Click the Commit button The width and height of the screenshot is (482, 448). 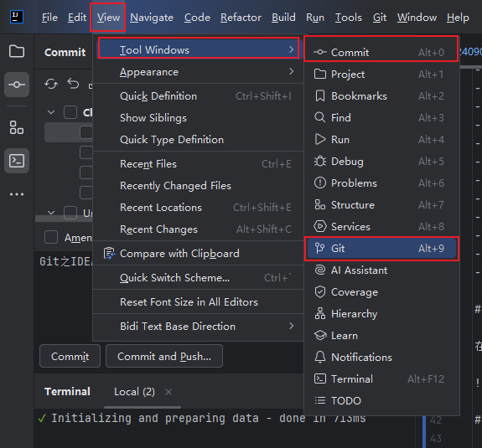point(70,356)
